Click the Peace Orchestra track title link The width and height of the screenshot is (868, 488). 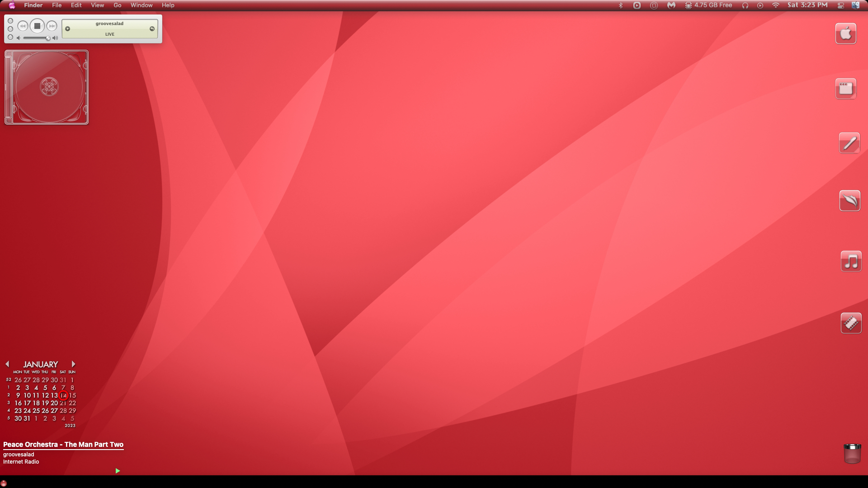[63, 445]
